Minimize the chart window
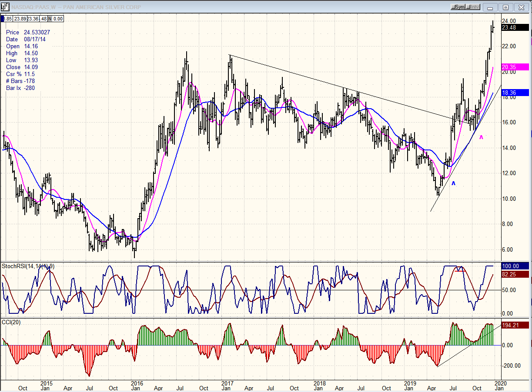The width and height of the screenshot is (532, 392). tap(491, 7)
